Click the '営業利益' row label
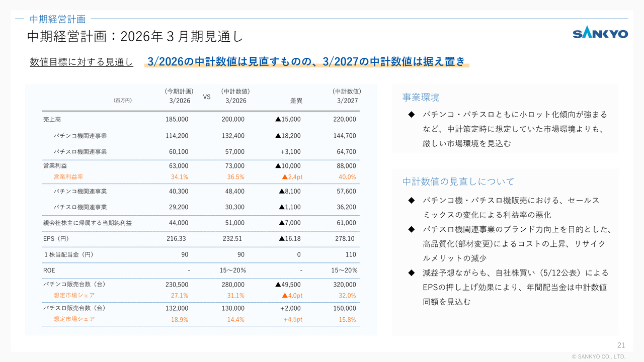The height and width of the screenshot is (362, 644). (55, 166)
